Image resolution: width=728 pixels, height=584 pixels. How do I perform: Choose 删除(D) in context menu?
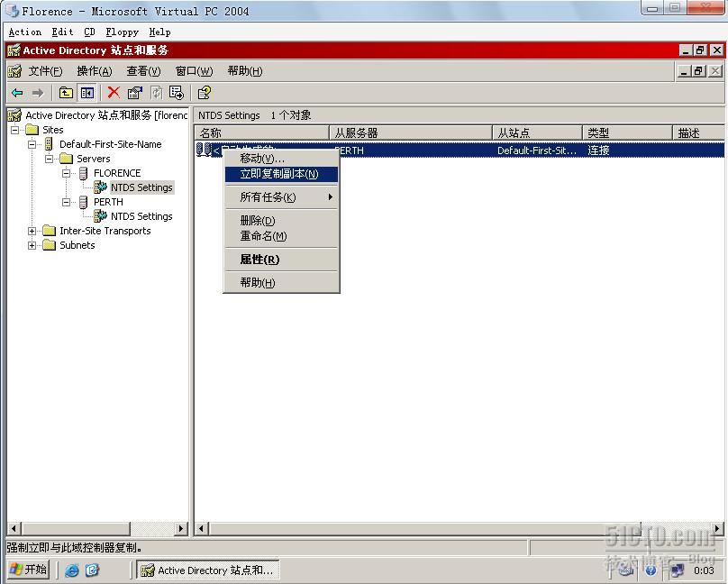tap(281, 221)
